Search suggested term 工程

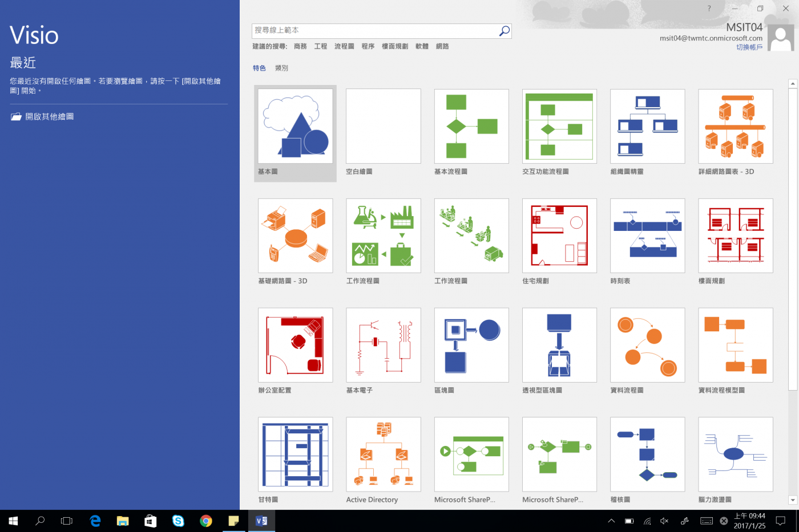[321, 46]
